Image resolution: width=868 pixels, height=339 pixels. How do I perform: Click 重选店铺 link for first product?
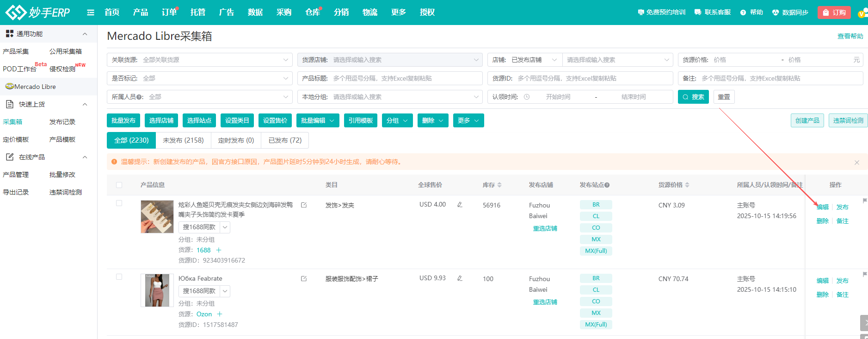pos(545,228)
